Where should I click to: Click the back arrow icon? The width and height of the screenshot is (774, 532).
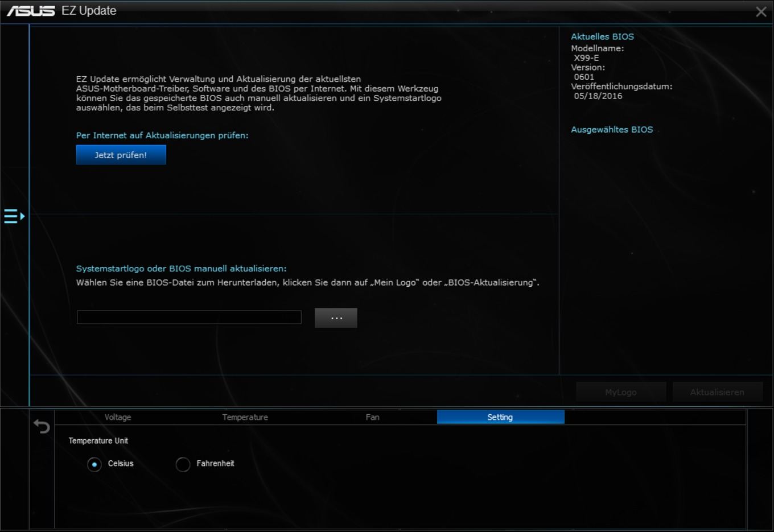[42, 426]
